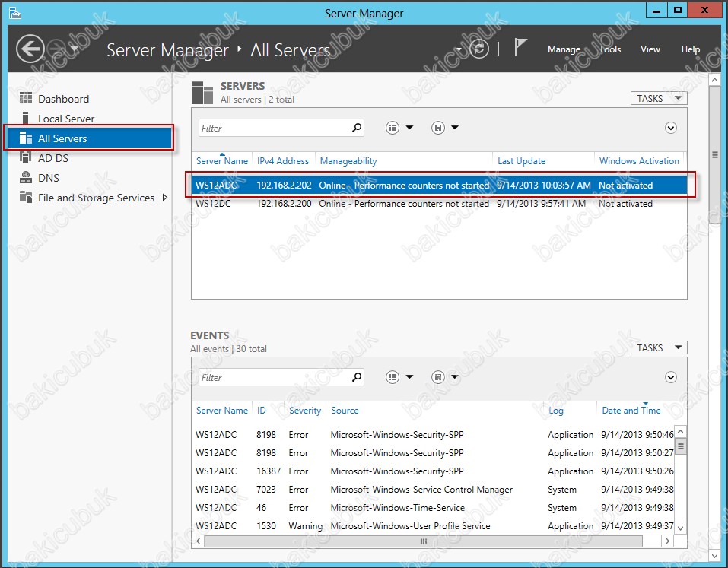Expand the File and Storage Services arrow

click(x=165, y=198)
